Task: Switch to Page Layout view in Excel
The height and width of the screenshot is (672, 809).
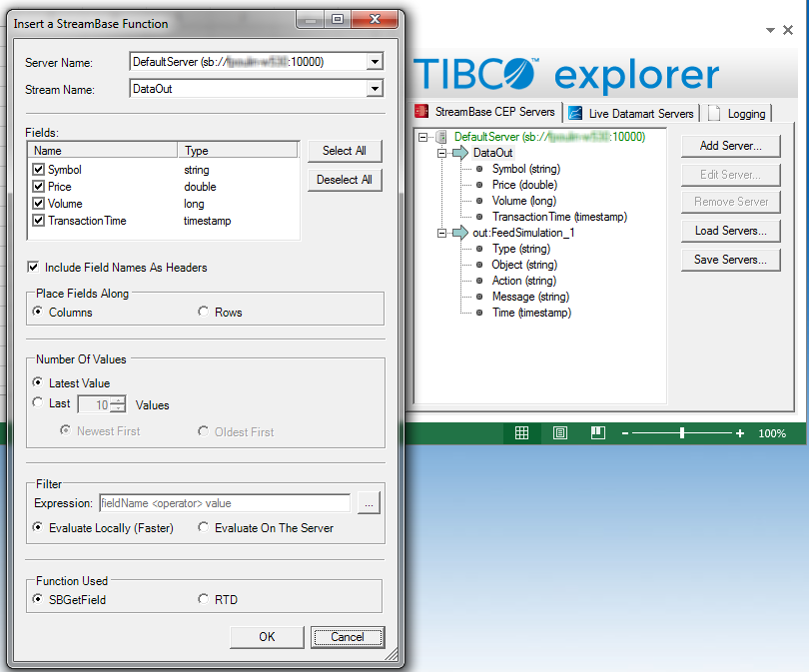Action: point(559,432)
